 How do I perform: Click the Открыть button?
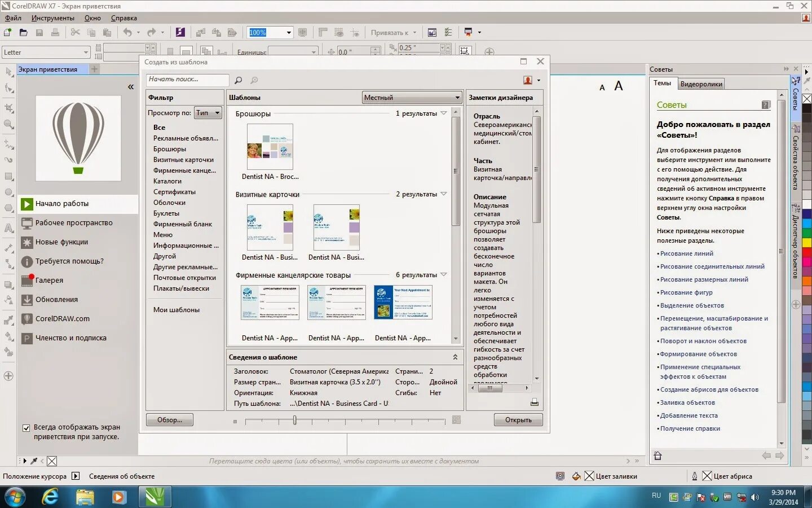click(518, 420)
